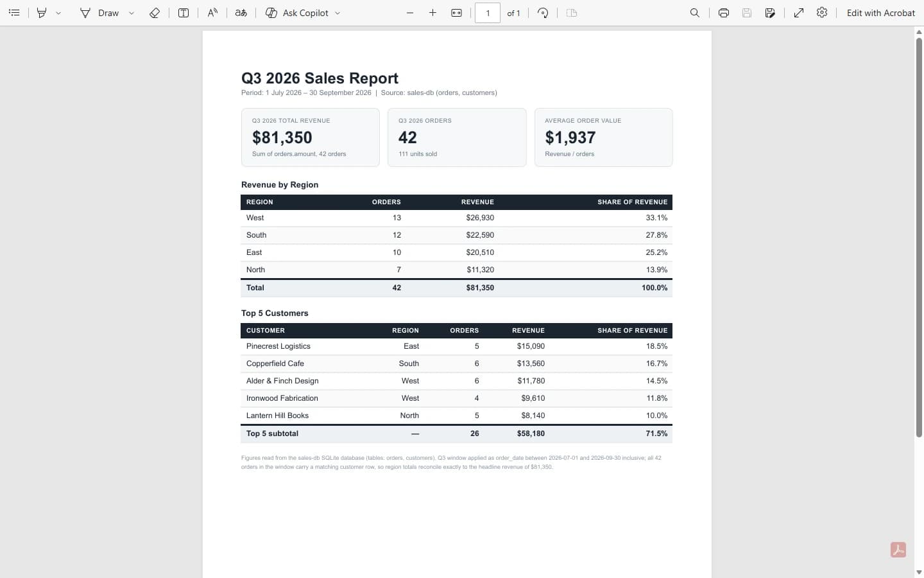Screen dimensions: 924x578
Task: Click the $1,937 average order value
Action: click(570, 137)
